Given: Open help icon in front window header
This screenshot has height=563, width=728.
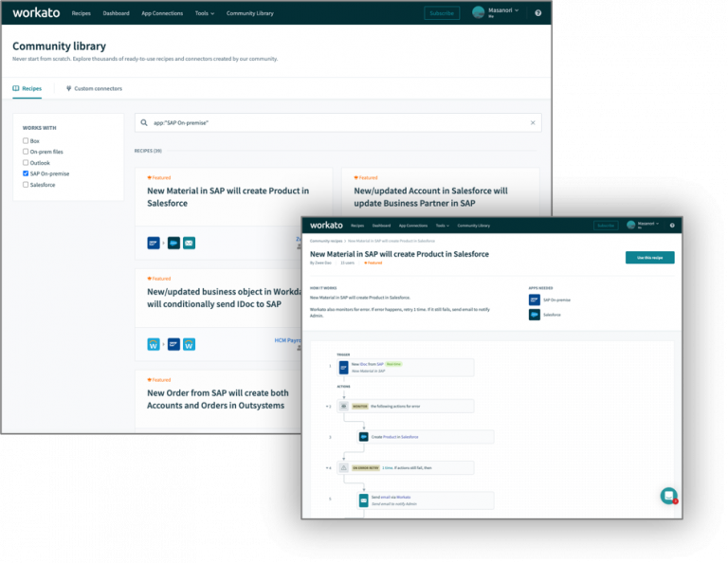Looking at the screenshot, I should 672,226.
